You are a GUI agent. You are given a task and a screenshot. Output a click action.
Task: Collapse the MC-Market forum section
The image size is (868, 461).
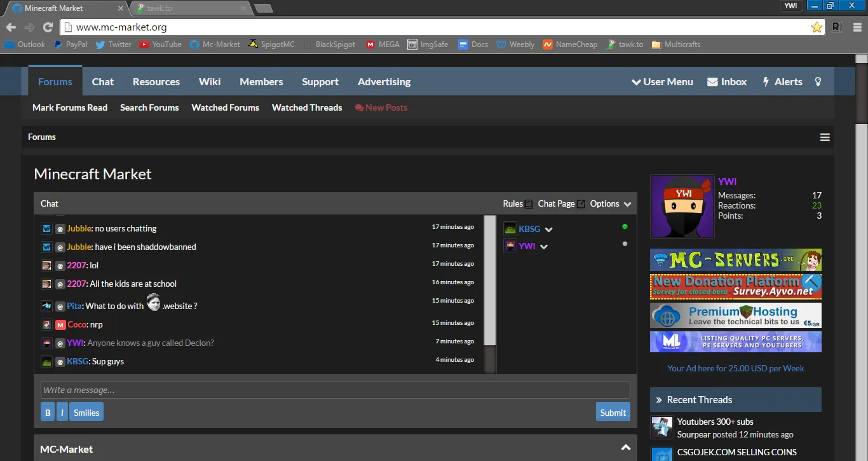pos(626,448)
